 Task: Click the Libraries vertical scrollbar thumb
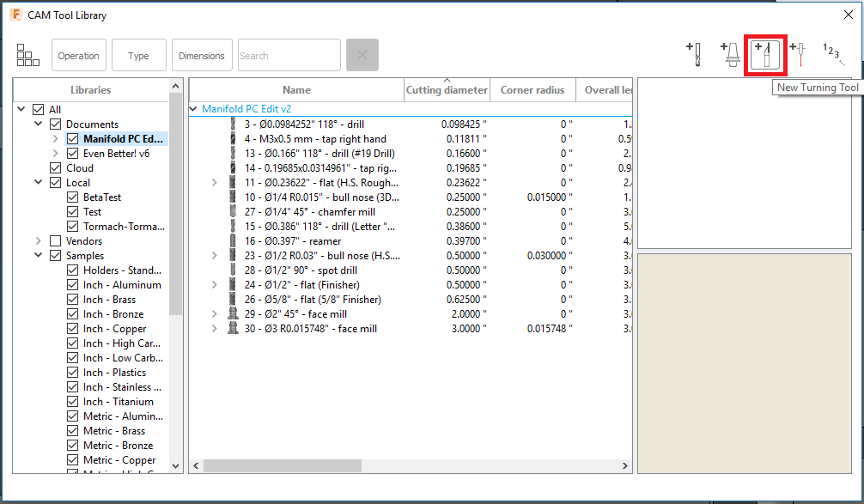pyautogui.click(x=176, y=203)
